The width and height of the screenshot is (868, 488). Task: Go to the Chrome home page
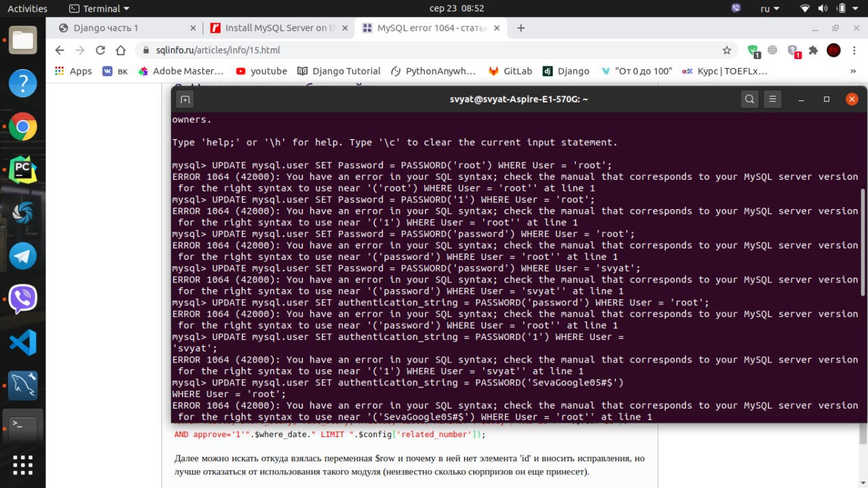click(121, 50)
